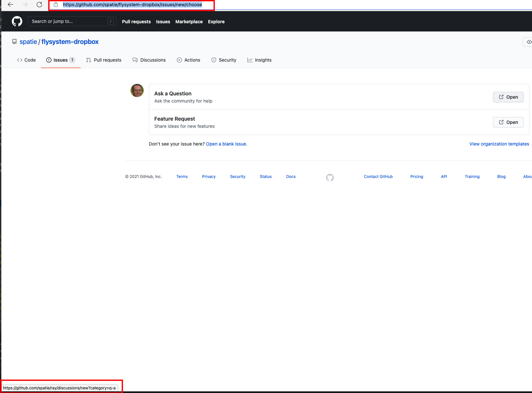Image resolution: width=532 pixels, height=393 pixels.
Task: Open GitHub home via the Octocat logo
Action: tap(17, 21)
